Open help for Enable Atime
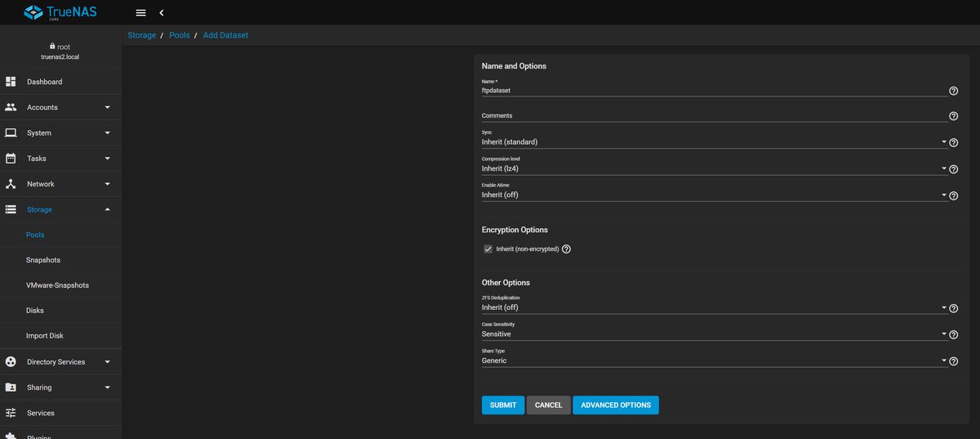Image resolution: width=980 pixels, height=439 pixels. coord(954,195)
